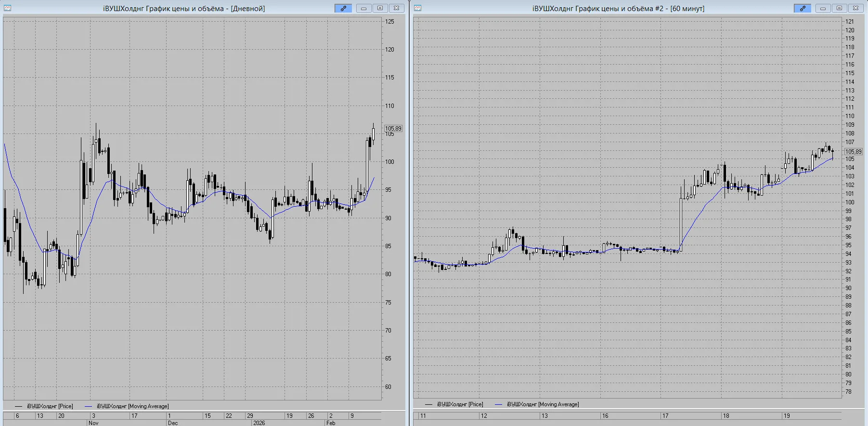This screenshot has height=426, width=868.
Task: Click the 'Feb' month label on the daily time axis
Action: 331,423
